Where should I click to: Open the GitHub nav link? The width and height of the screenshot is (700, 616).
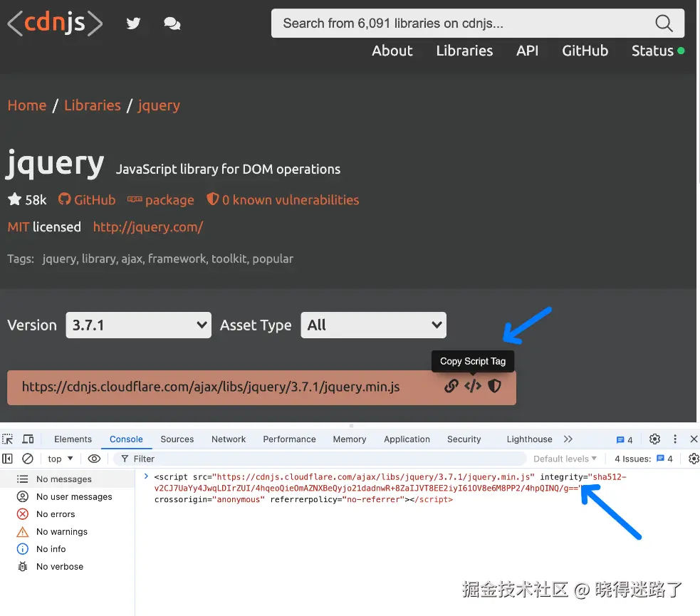(x=585, y=51)
